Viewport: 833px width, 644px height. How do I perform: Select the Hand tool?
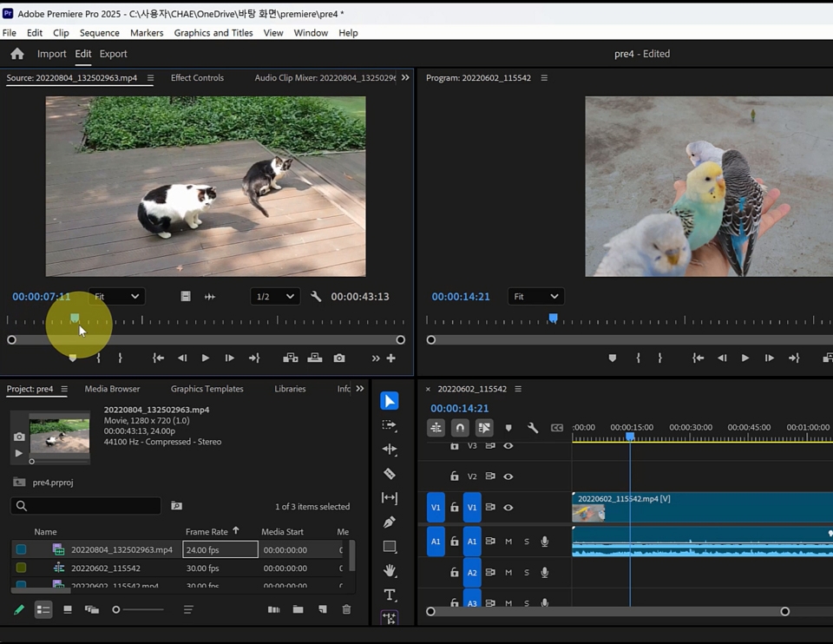tap(390, 571)
